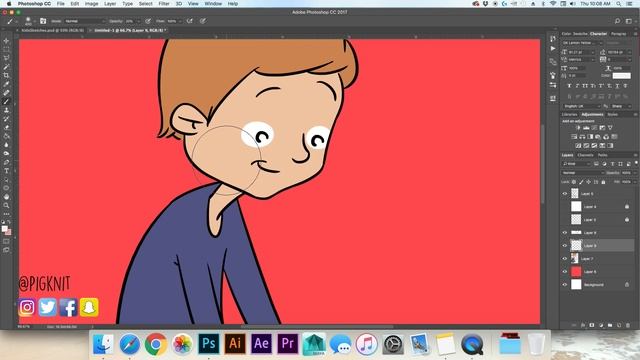Open the workspace switcher icon
640x360 pixels.
629,21
